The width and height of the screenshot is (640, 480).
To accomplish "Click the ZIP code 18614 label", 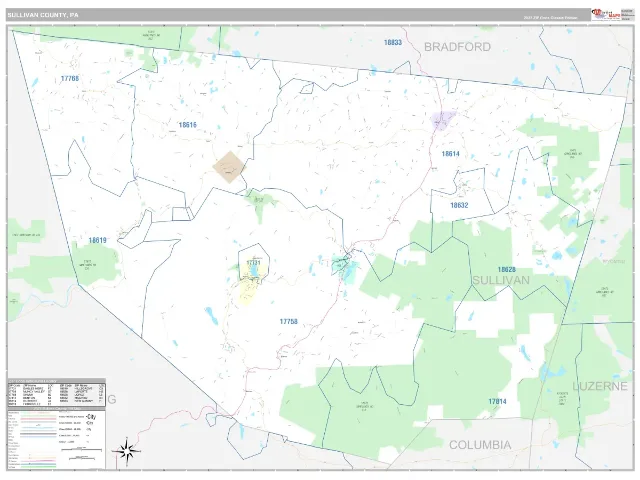I will point(451,154).
